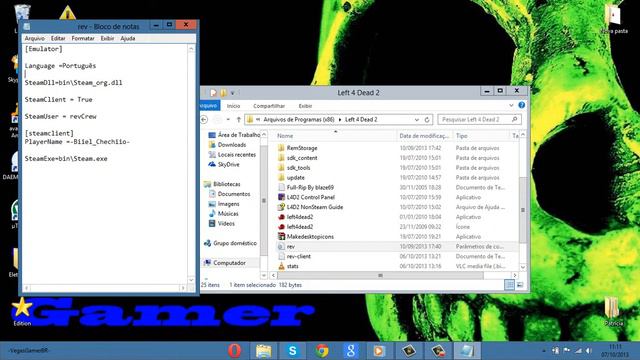The image size is (640, 360).
Task: Open address bar history dropdown
Action: point(417,120)
